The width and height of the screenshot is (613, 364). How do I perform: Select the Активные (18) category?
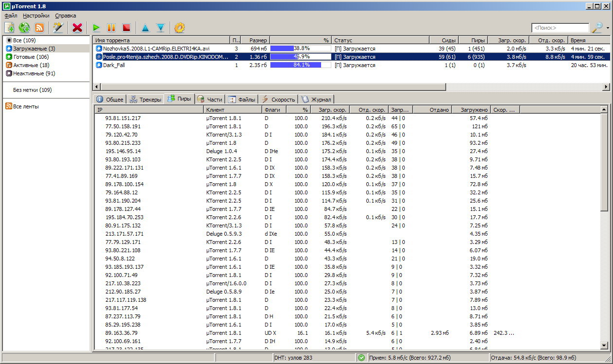46,65
